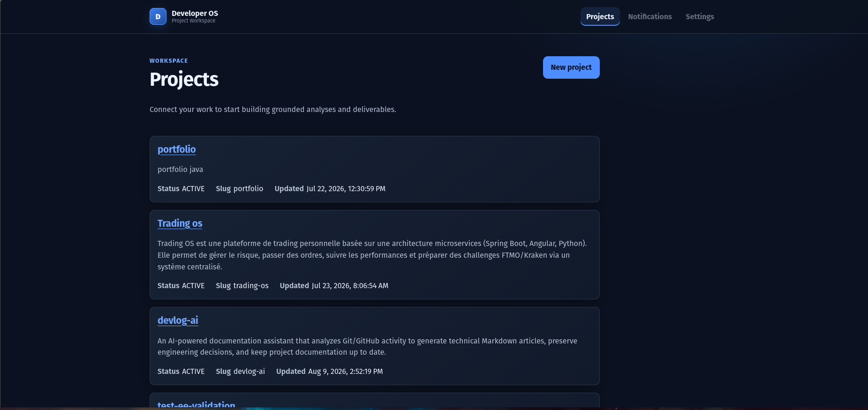The width and height of the screenshot is (868, 410).
Task: Open the test-ee-validation project link
Action: pos(196,405)
